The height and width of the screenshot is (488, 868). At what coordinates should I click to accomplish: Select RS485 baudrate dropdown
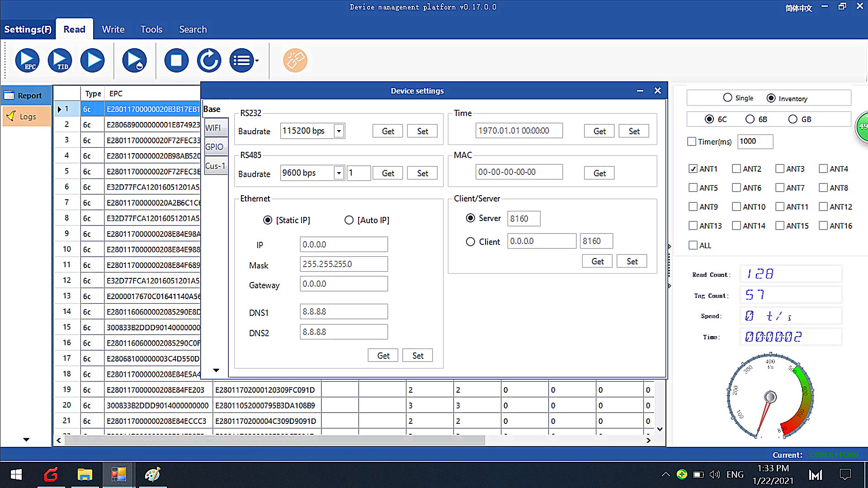point(339,173)
